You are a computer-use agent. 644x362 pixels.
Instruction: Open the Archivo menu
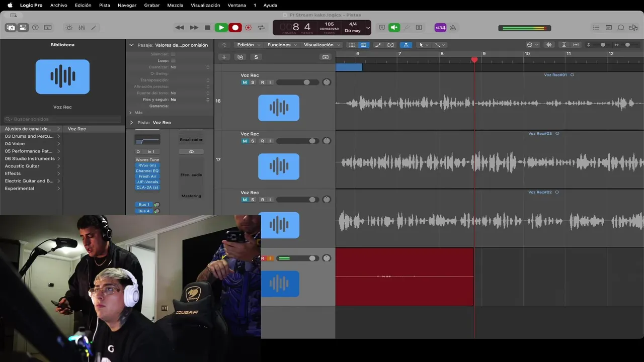coord(59,5)
